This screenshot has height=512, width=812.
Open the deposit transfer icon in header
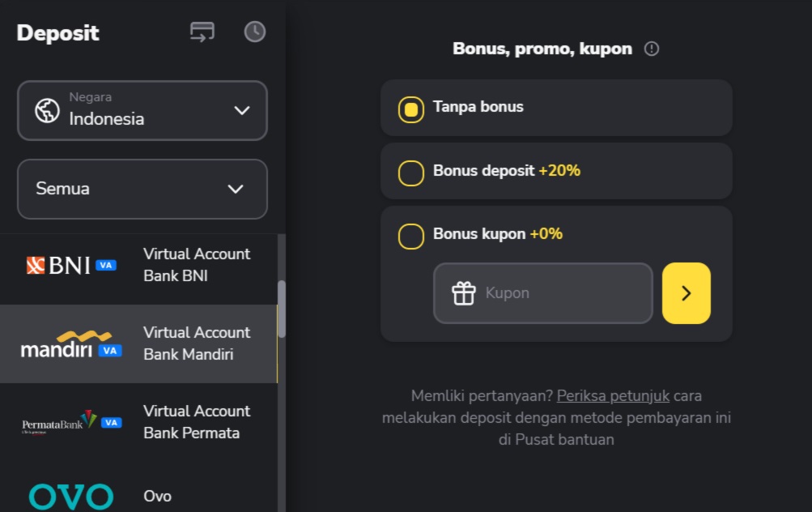(202, 32)
